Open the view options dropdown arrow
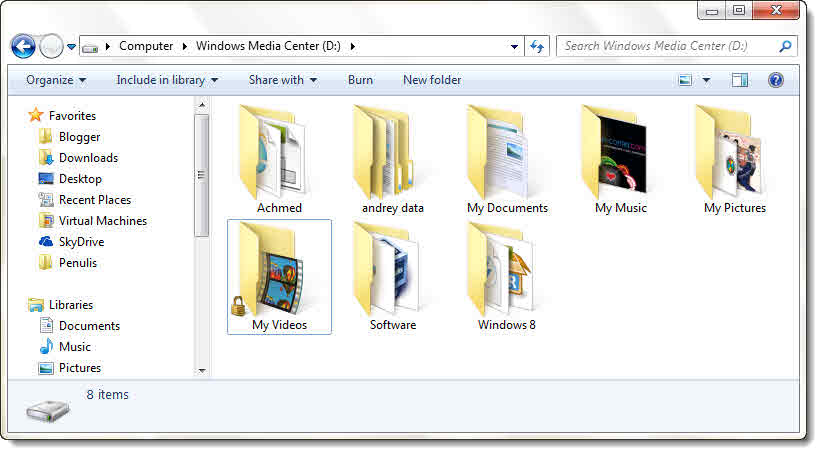Screen dimensions: 822x455 point(706,80)
